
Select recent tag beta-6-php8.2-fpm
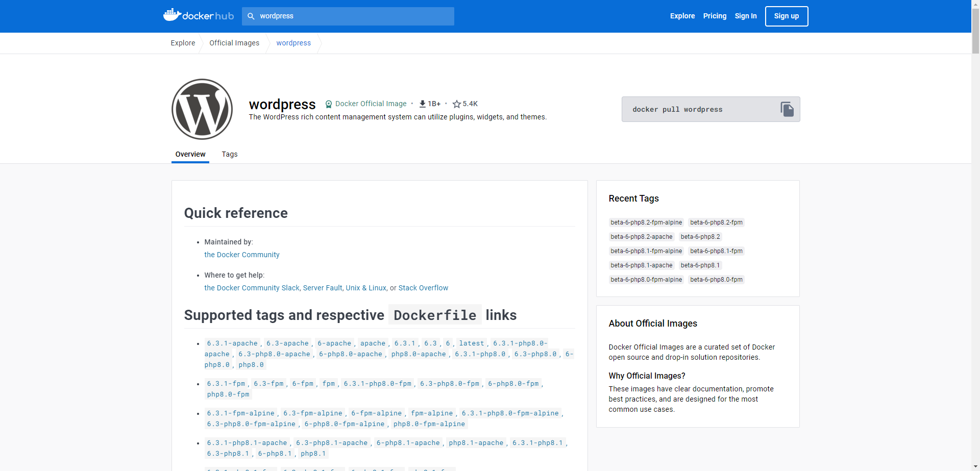coord(716,222)
